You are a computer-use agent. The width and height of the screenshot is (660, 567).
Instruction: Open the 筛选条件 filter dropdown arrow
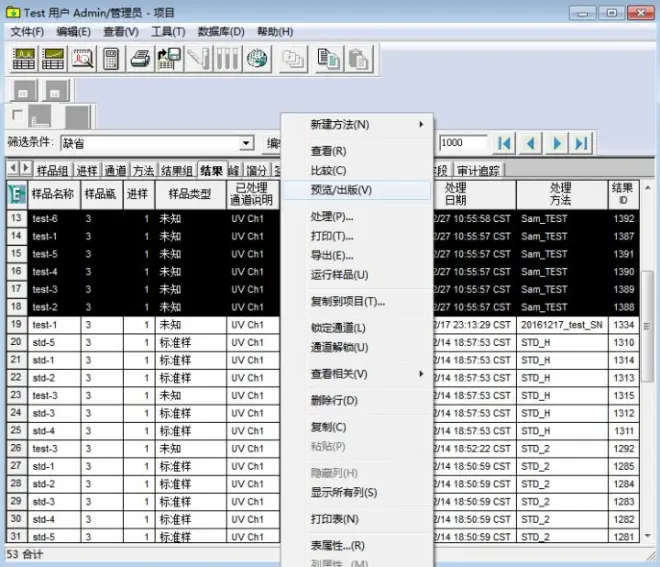coord(246,143)
